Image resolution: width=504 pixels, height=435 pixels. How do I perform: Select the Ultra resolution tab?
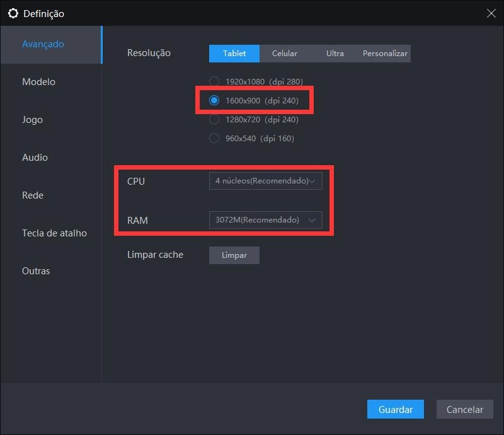pyautogui.click(x=335, y=54)
